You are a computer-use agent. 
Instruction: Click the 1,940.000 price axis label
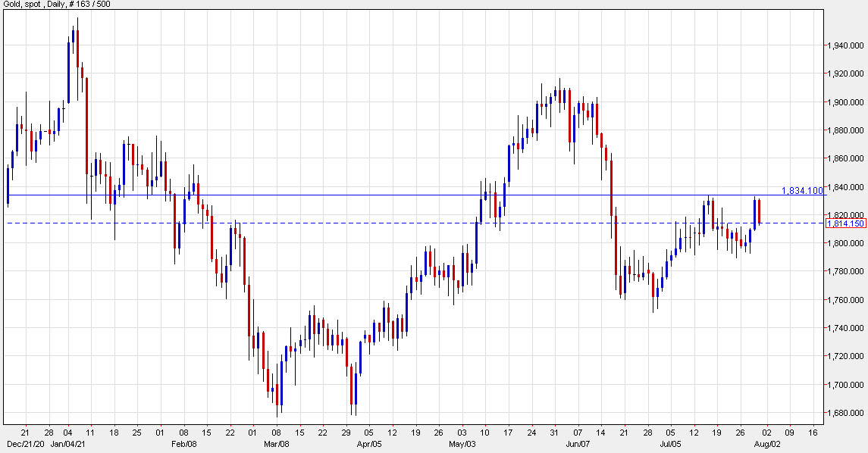point(845,45)
